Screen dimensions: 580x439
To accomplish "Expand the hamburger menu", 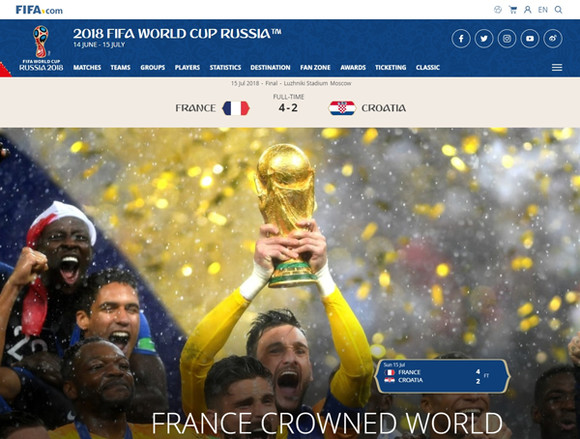I will point(557,67).
